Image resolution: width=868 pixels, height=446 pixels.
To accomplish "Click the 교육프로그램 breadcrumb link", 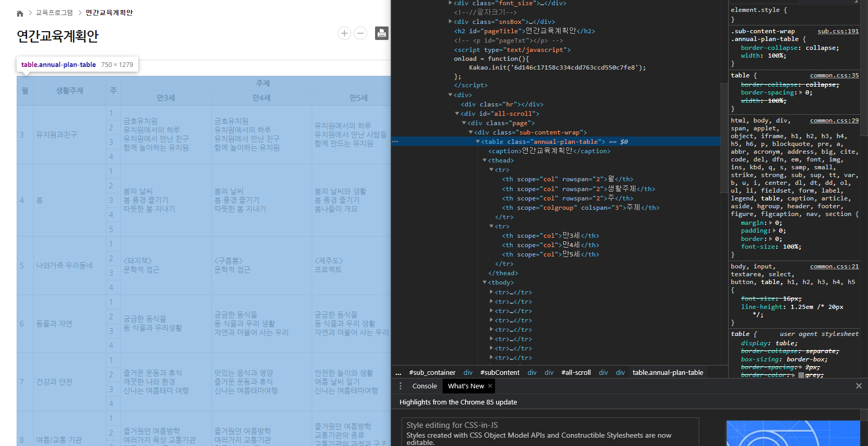I will (55, 12).
